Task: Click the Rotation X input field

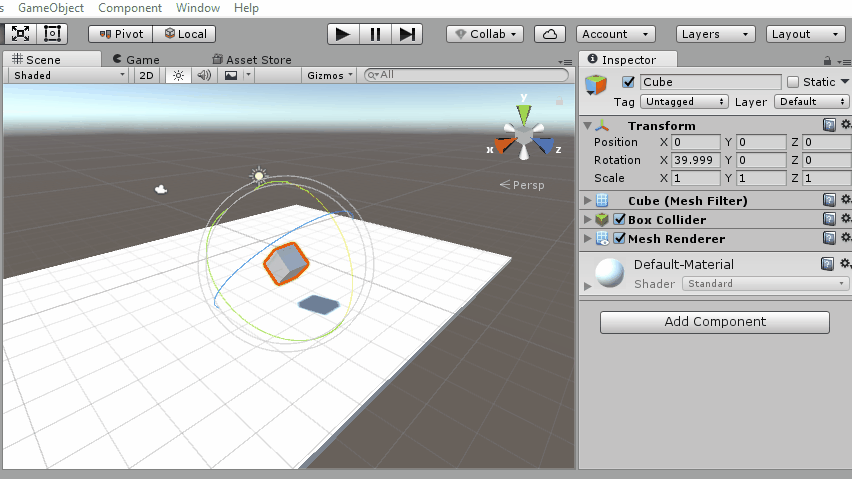Action: tap(696, 160)
